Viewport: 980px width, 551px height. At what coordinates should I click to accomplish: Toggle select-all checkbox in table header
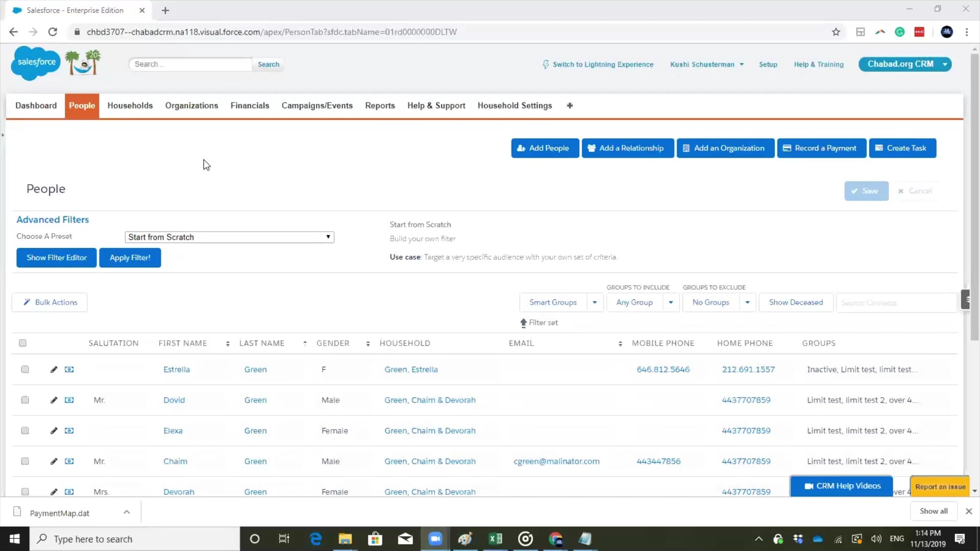pos(22,343)
